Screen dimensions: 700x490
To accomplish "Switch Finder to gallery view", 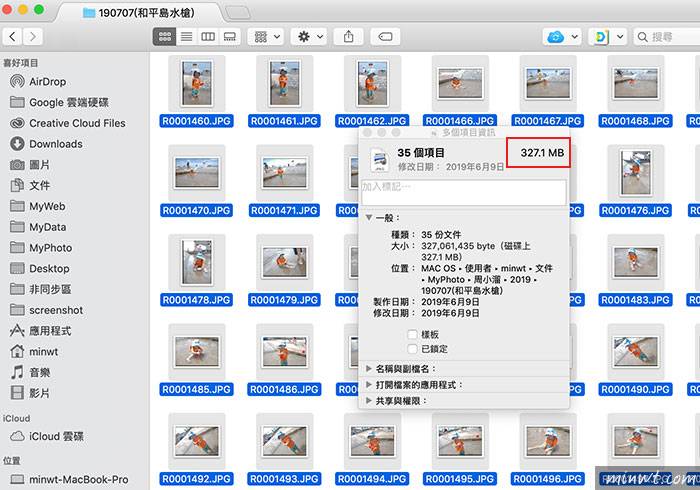I will click(230, 36).
